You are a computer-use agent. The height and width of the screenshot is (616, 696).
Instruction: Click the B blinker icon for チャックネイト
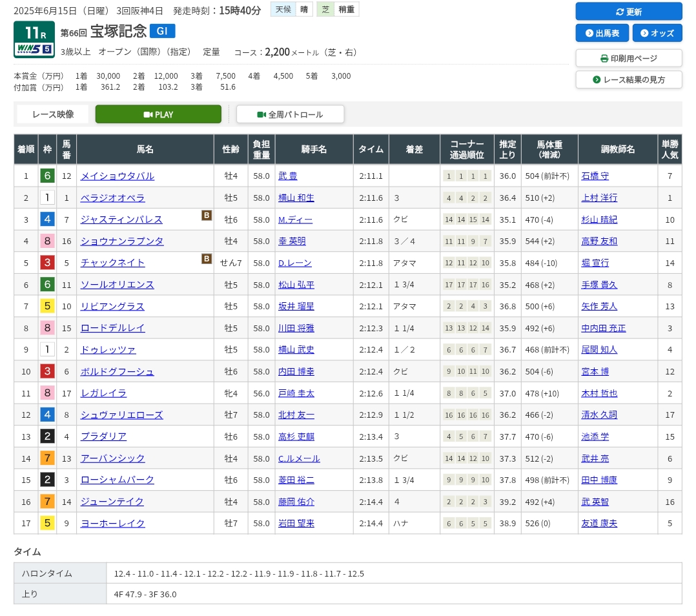(x=207, y=258)
